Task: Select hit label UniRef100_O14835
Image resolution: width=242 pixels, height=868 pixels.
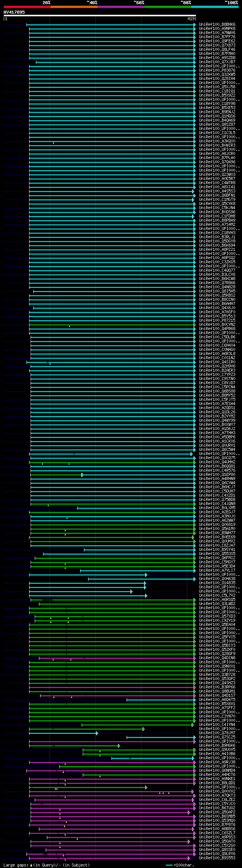Action: (217, 583)
